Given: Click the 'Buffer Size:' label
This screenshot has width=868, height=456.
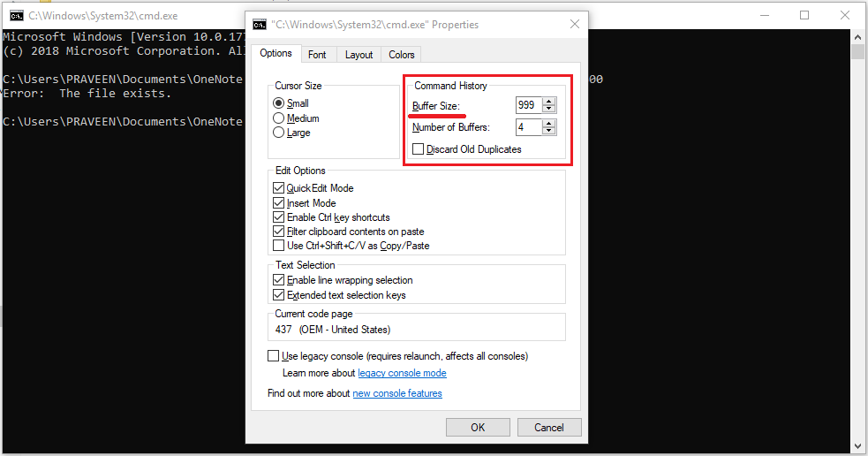Looking at the screenshot, I should pyautogui.click(x=435, y=106).
